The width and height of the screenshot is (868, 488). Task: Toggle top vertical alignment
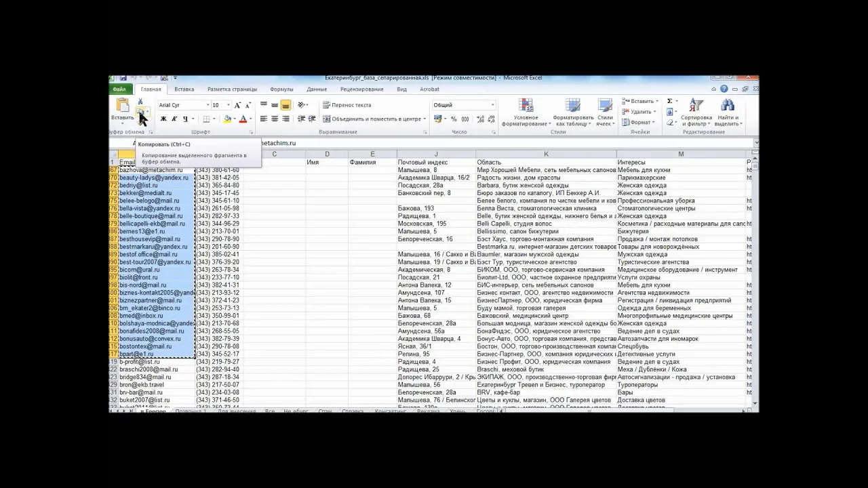click(x=264, y=105)
